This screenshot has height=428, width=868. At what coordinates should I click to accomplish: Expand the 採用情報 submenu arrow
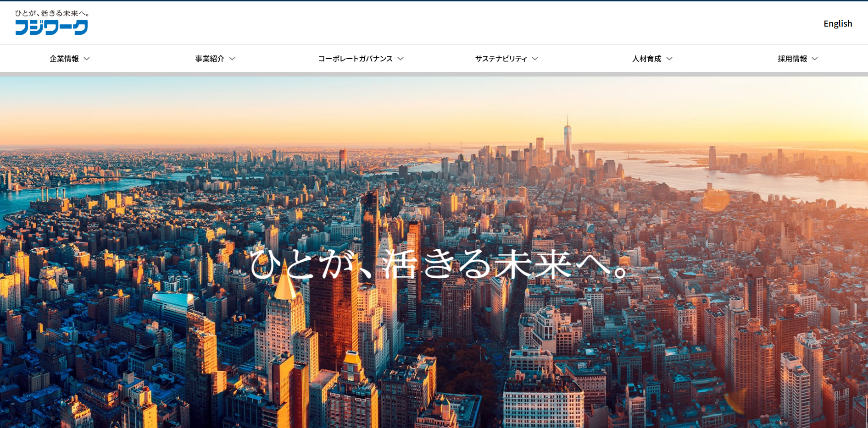pos(815,59)
